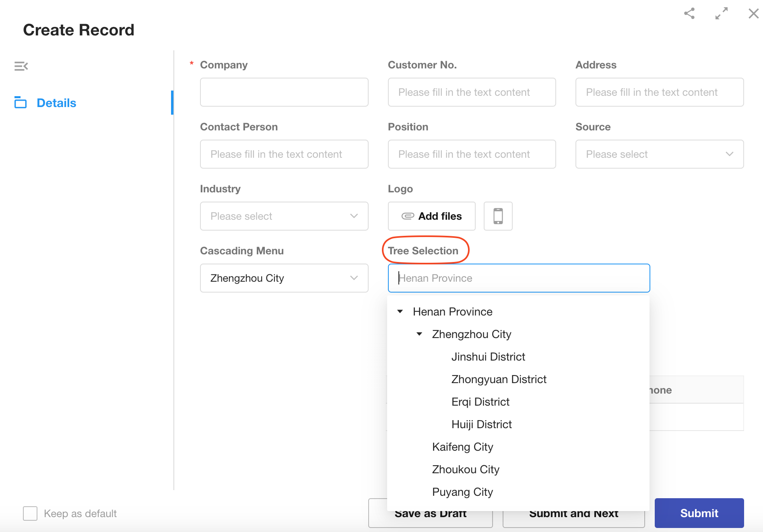Click the Company input field

point(284,92)
